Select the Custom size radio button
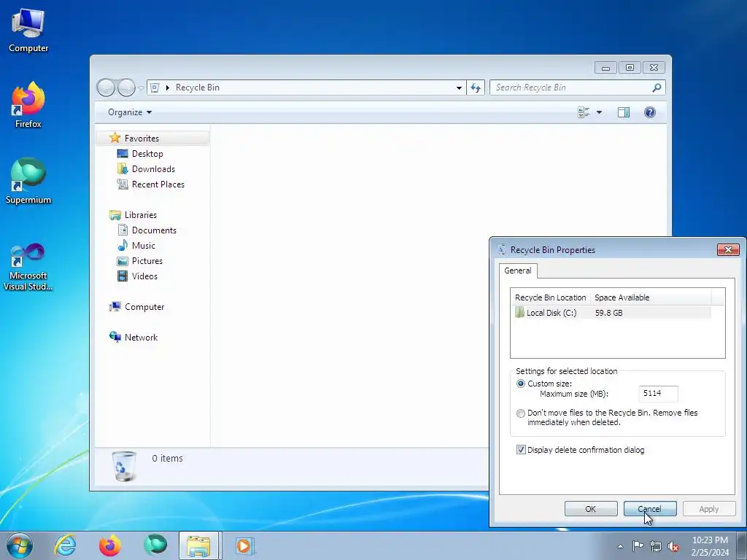 (521, 384)
